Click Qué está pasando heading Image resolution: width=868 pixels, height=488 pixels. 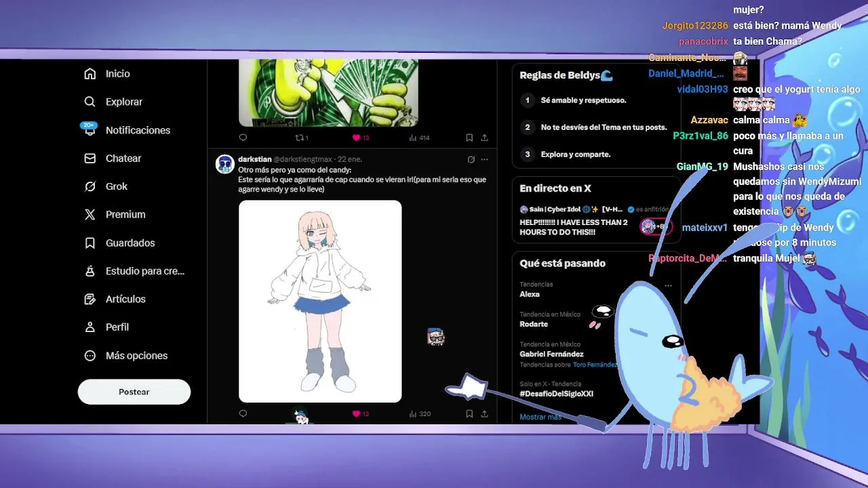pyautogui.click(x=562, y=263)
